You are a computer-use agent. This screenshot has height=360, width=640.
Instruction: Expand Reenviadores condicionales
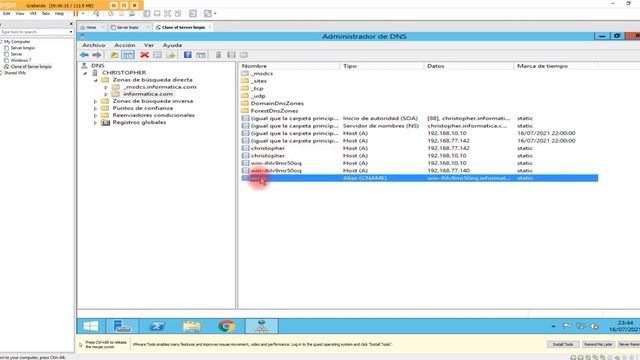pos(96,116)
